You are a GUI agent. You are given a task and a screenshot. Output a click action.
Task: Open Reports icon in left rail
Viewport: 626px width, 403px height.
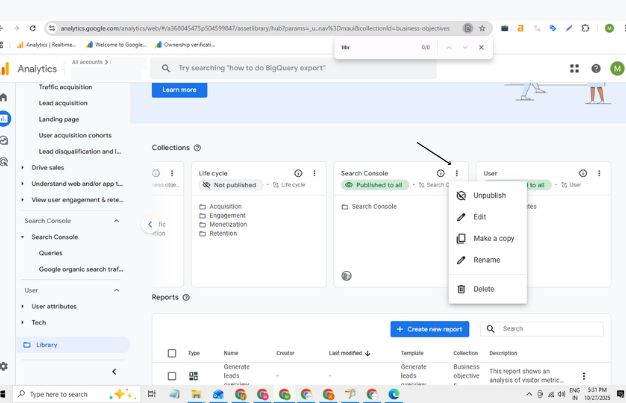pyautogui.click(x=4, y=119)
